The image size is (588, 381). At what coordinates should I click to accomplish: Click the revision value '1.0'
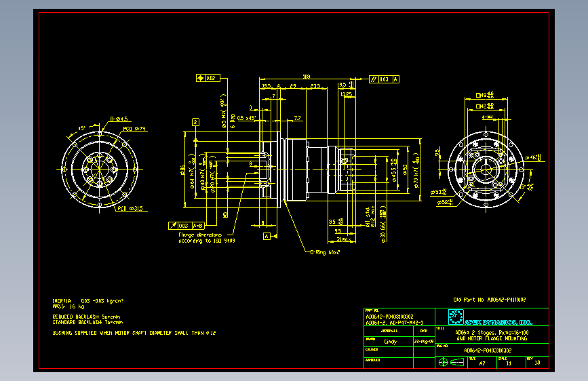pos(537,363)
